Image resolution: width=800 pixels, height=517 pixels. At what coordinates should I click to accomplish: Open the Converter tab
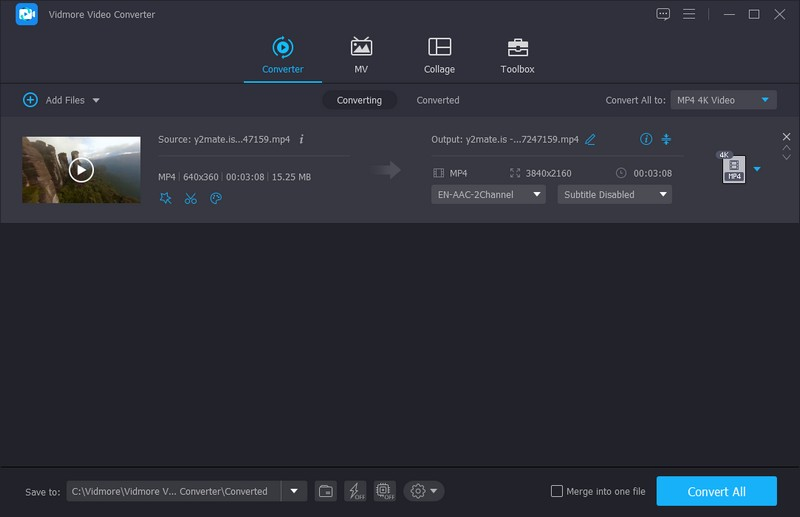(283, 56)
